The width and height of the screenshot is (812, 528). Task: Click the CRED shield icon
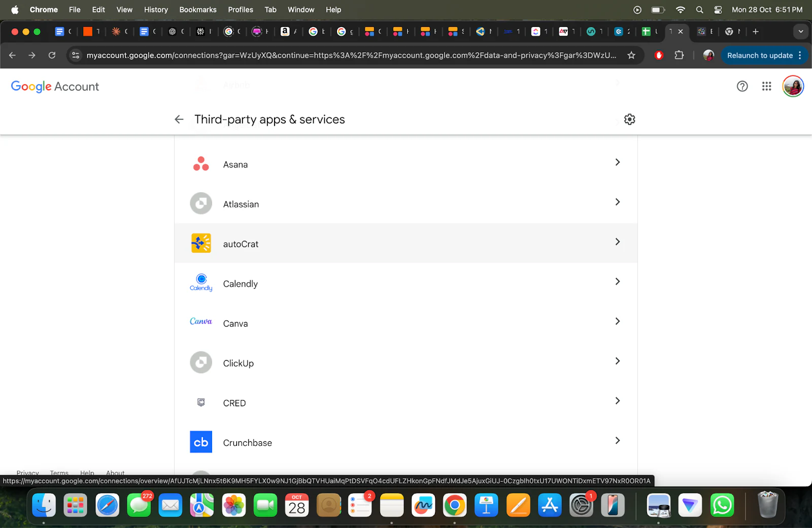[201, 402]
